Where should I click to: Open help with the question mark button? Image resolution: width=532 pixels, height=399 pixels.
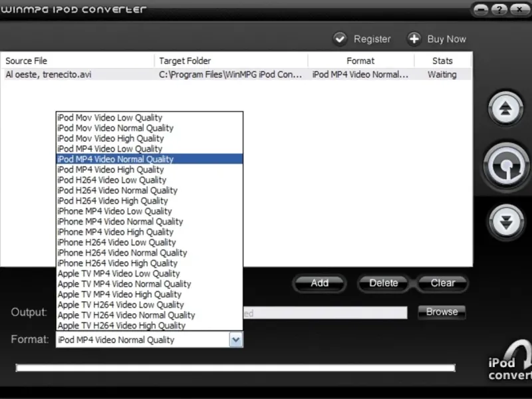point(499,9)
